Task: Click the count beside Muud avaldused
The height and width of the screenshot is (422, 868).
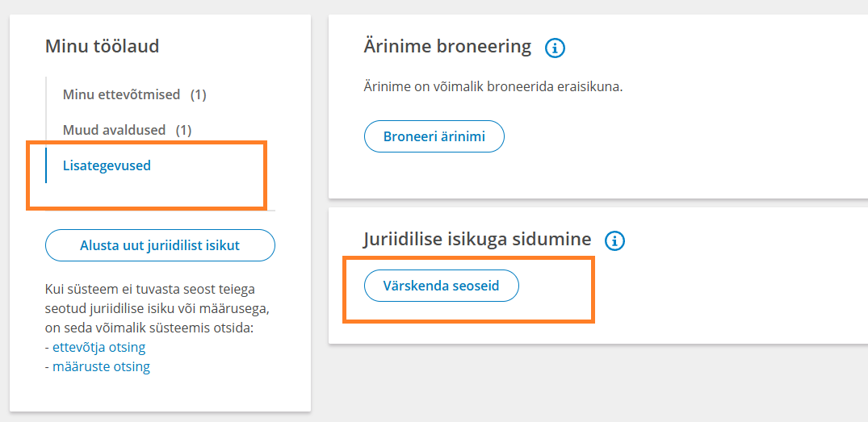Action: pyautogui.click(x=184, y=130)
